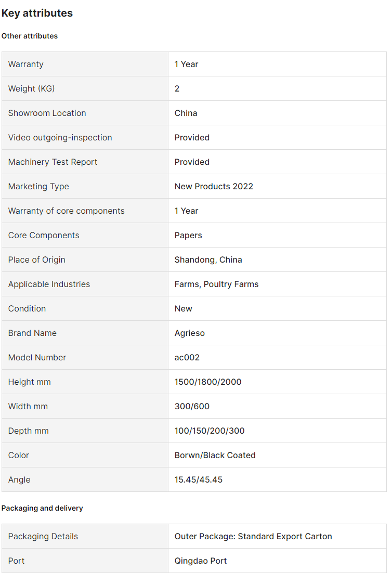This screenshot has width=392, height=585.
Task: Click Video outgoing-inspection label
Action: click(60, 138)
